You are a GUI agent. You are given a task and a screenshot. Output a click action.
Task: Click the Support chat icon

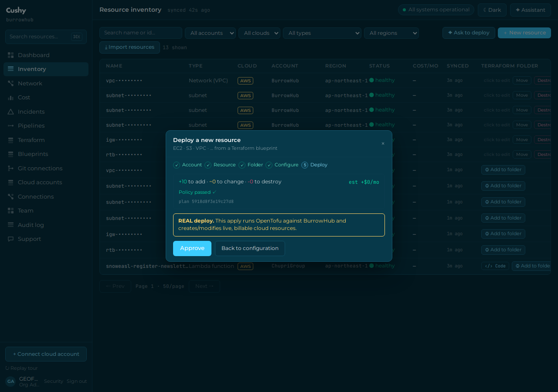click(x=10, y=239)
